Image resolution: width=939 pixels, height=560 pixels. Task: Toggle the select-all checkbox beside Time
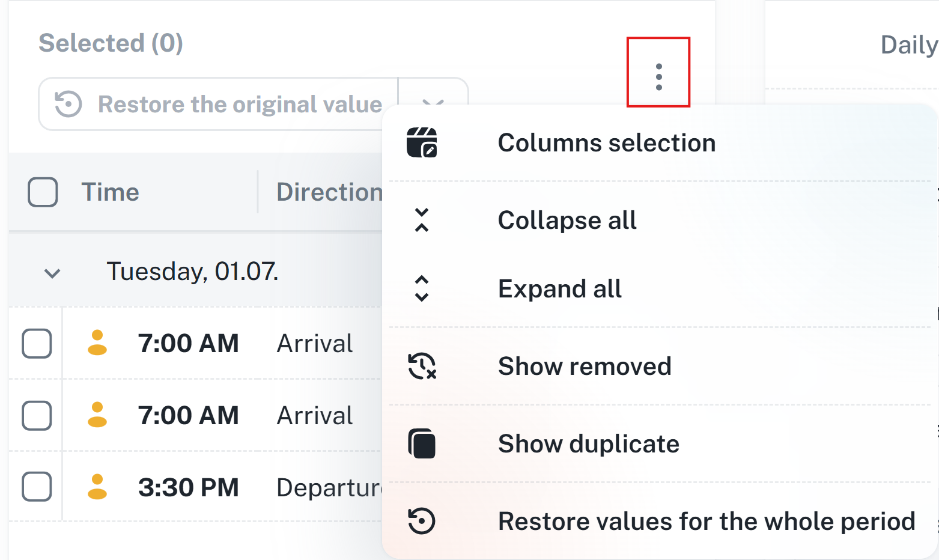[43, 192]
